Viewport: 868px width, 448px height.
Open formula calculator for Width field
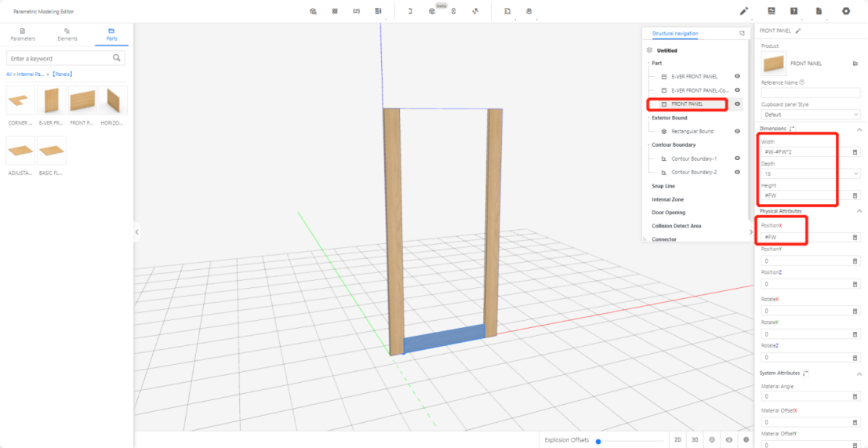click(x=855, y=151)
